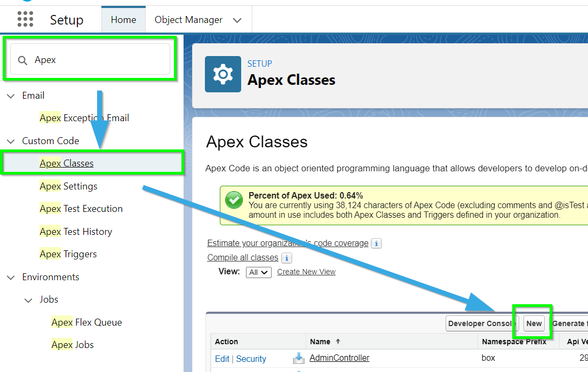
Task: Open Apex Exception Email in sidebar
Action: pyautogui.click(x=84, y=118)
